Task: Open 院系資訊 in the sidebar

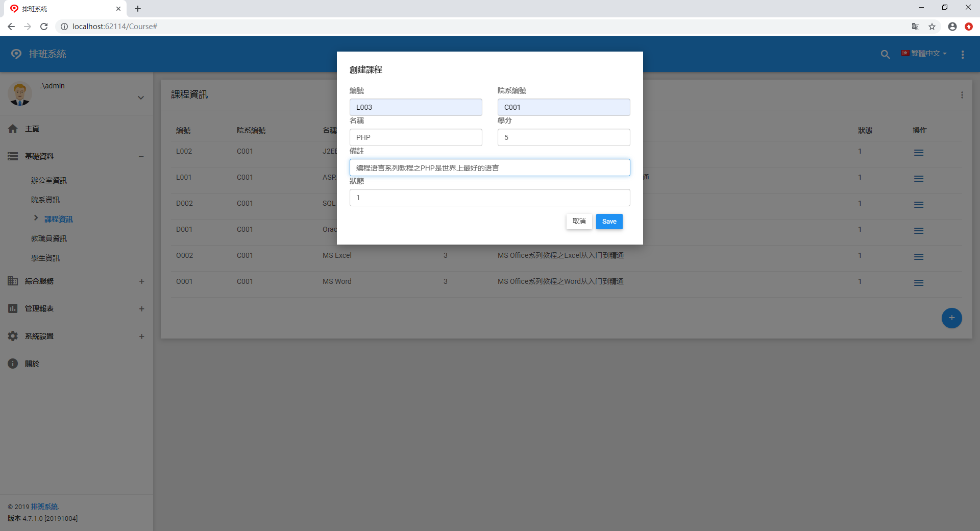Action: [45, 200]
